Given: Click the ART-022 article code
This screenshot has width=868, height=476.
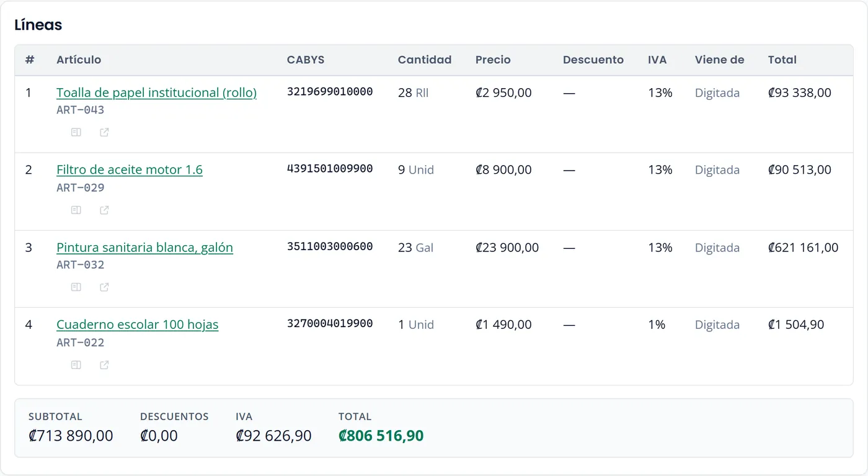Looking at the screenshot, I should [x=81, y=342].
